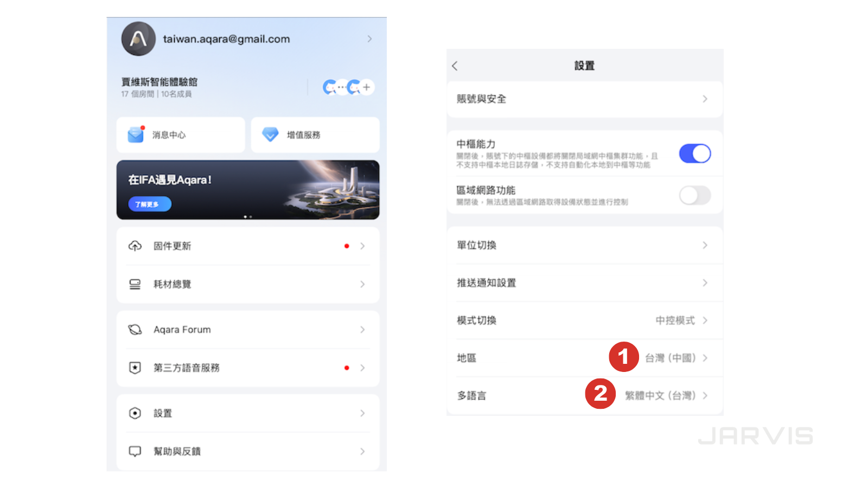
Task: Expand the 設置 menu row chevron
Action: tap(362, 413)
